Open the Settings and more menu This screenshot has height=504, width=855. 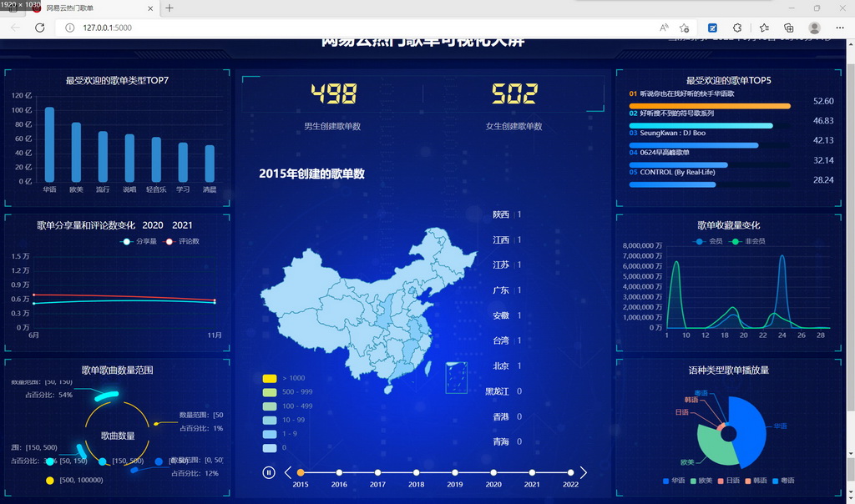click(840, 28)
